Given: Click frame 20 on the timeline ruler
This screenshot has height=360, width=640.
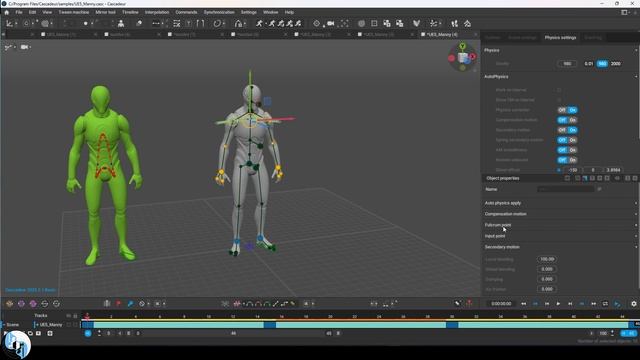Looking at the screenshot, I should (330, 316).
